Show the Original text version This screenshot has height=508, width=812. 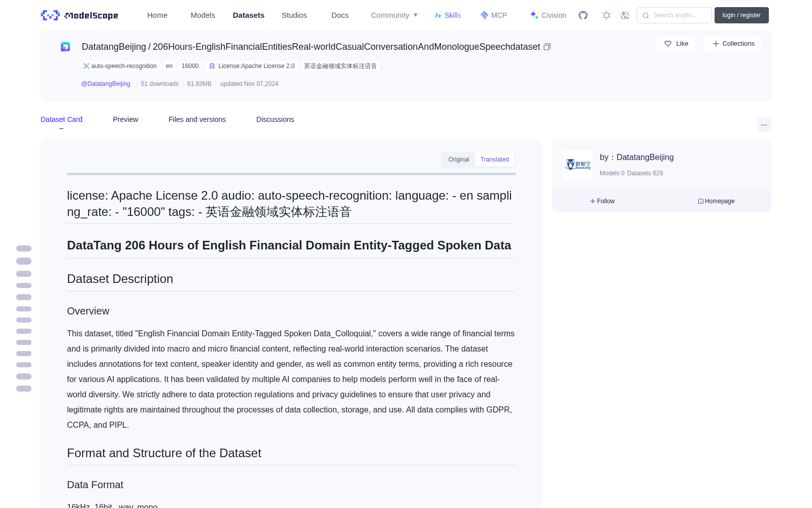point(459,160)
